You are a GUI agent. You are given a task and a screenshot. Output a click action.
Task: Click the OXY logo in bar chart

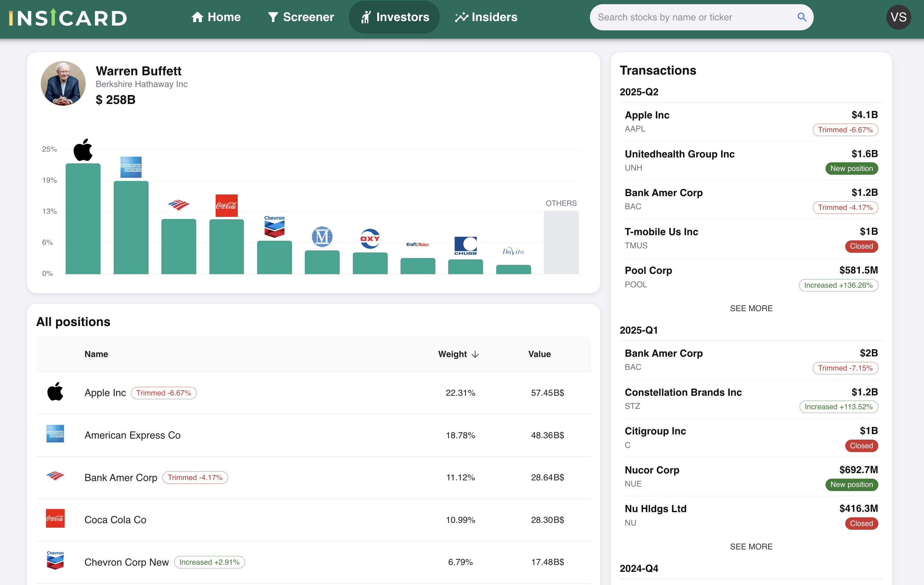[x=370, y=239]
